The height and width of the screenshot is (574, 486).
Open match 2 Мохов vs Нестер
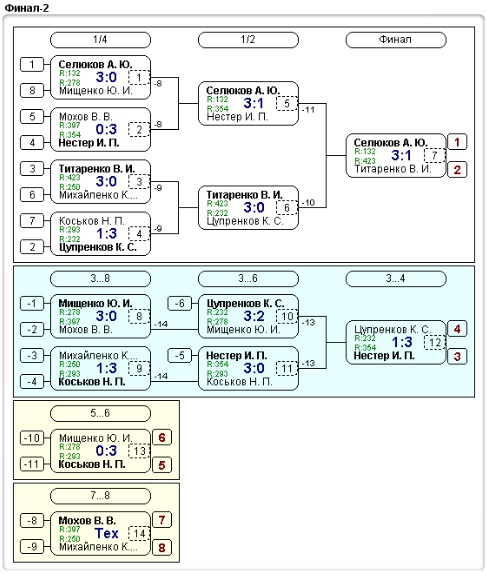tap(100, 129)
